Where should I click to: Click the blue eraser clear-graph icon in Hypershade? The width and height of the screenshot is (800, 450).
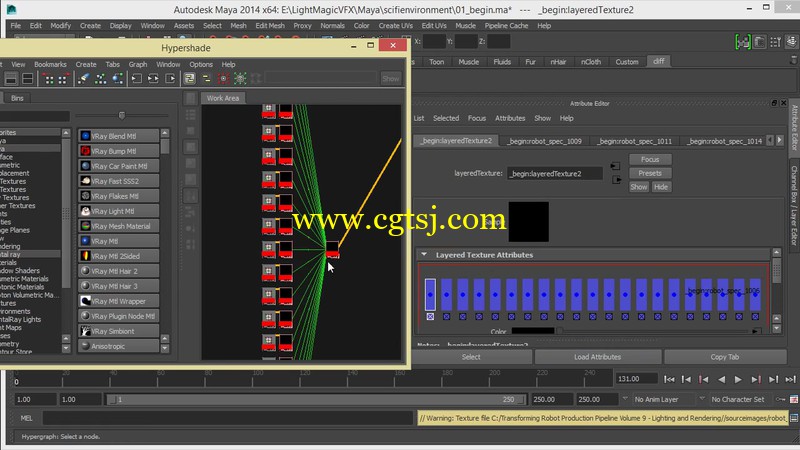point(83,79)
